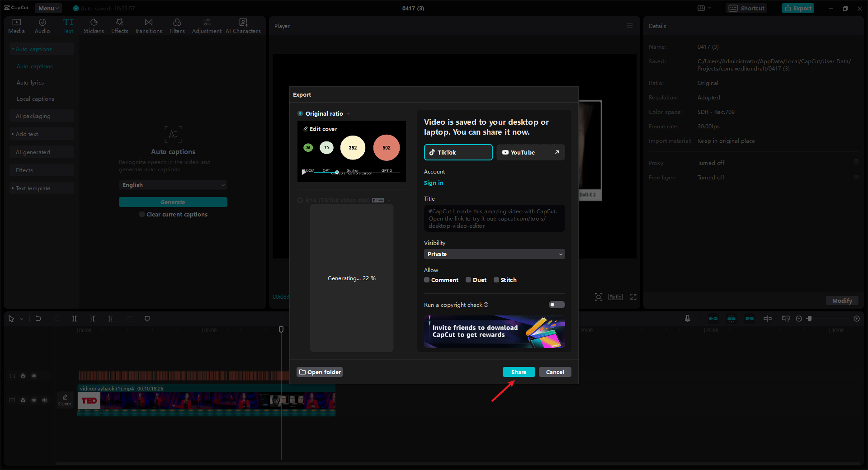Start voiceover recording with the microphone icon
868x470 pixels.
coord(688,319)
